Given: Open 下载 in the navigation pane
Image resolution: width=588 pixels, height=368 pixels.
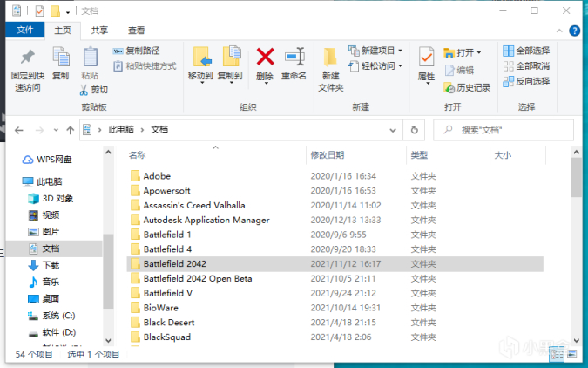Looking at the screenshot, I should click(44, 265).
